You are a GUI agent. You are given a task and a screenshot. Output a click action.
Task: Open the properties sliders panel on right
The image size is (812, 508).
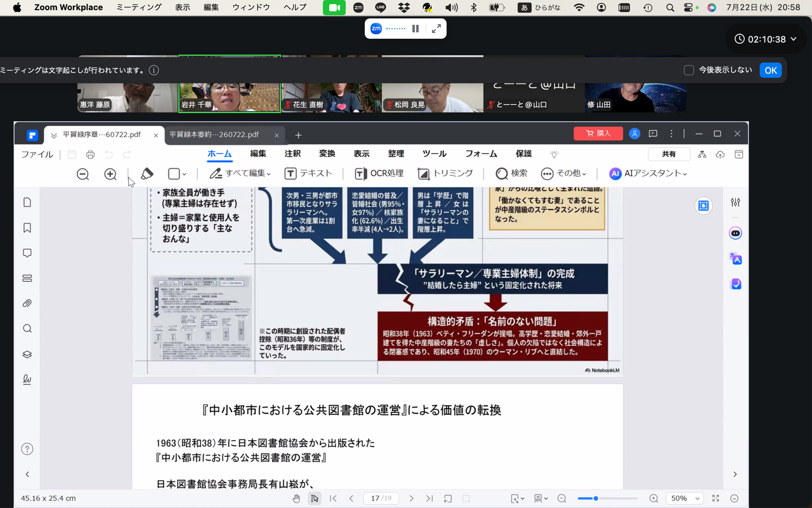pyautogui.click(x=735, y=202)
